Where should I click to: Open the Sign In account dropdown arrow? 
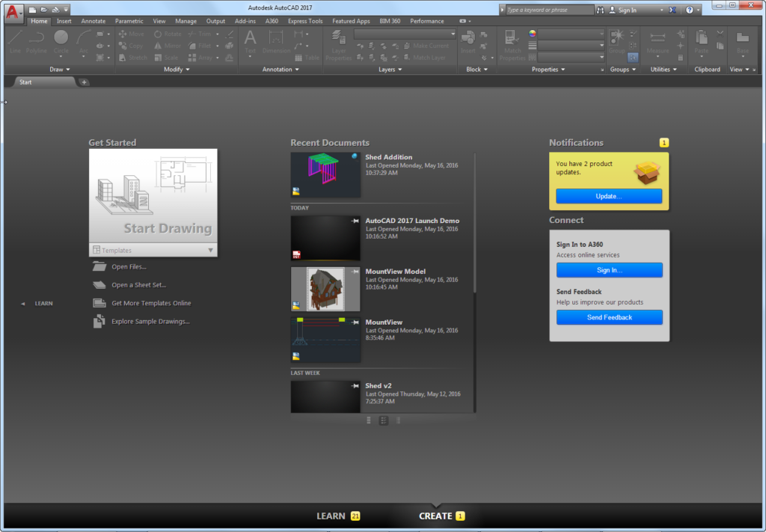pyautogui.click(x=662, y=10)
